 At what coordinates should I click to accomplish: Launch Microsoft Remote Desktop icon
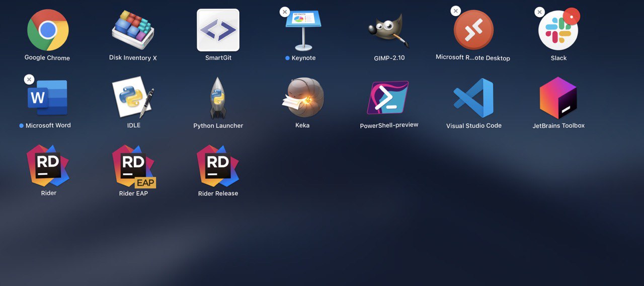(473, 30)
